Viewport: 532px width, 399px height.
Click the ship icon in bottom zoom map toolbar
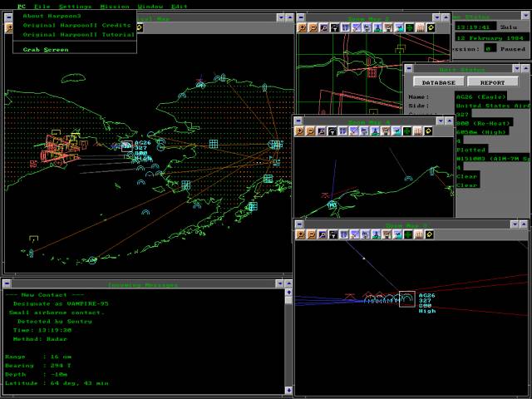[366, 234]
